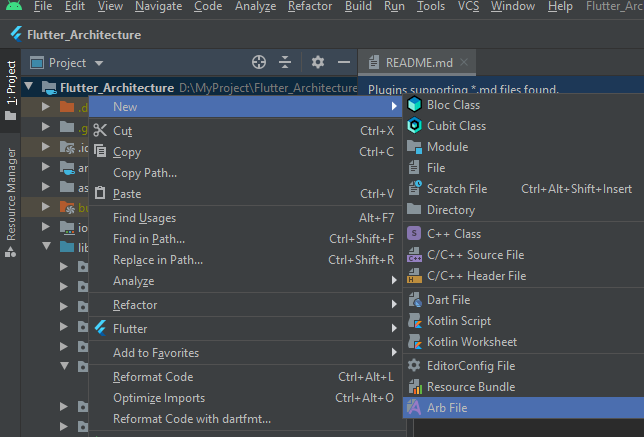Open the Tools menu
Image resolution: width=644 pixels, height=437 pixels.
tap(431, 6)
